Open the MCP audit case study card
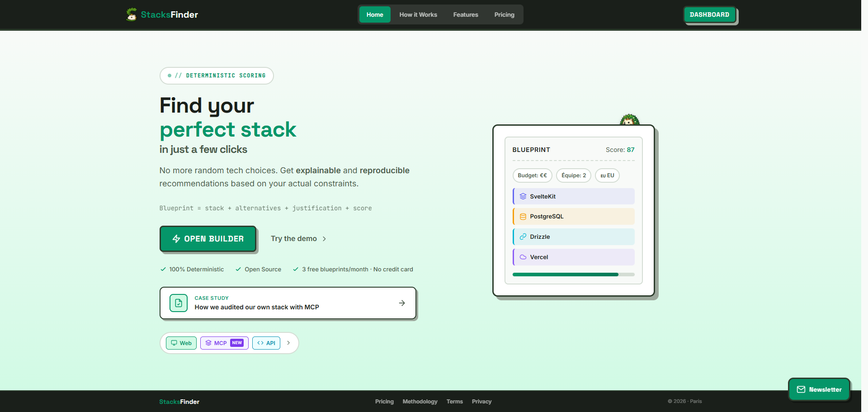This screenshot has height=412, width=868. (x=288, y=303)
